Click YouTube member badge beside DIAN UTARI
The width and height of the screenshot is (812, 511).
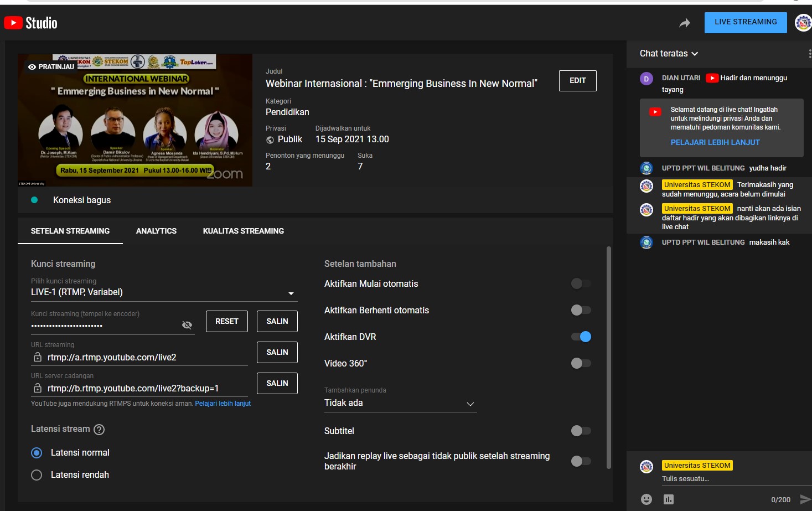pos(712,78)
